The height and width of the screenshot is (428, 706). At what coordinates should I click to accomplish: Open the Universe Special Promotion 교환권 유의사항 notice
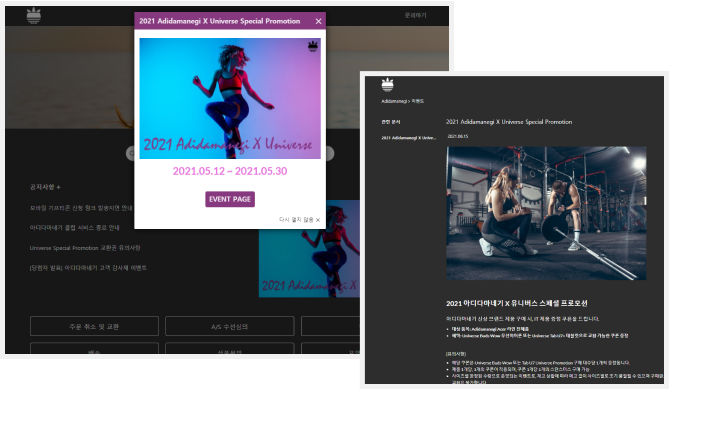pos(85,248)
